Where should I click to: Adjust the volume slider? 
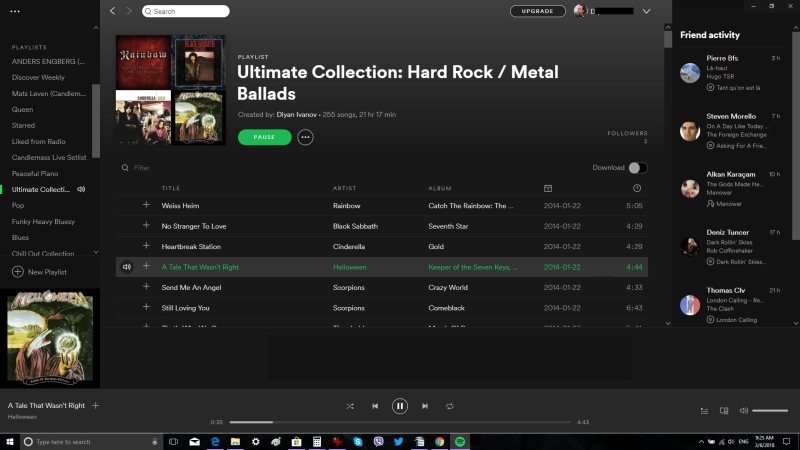770,411
